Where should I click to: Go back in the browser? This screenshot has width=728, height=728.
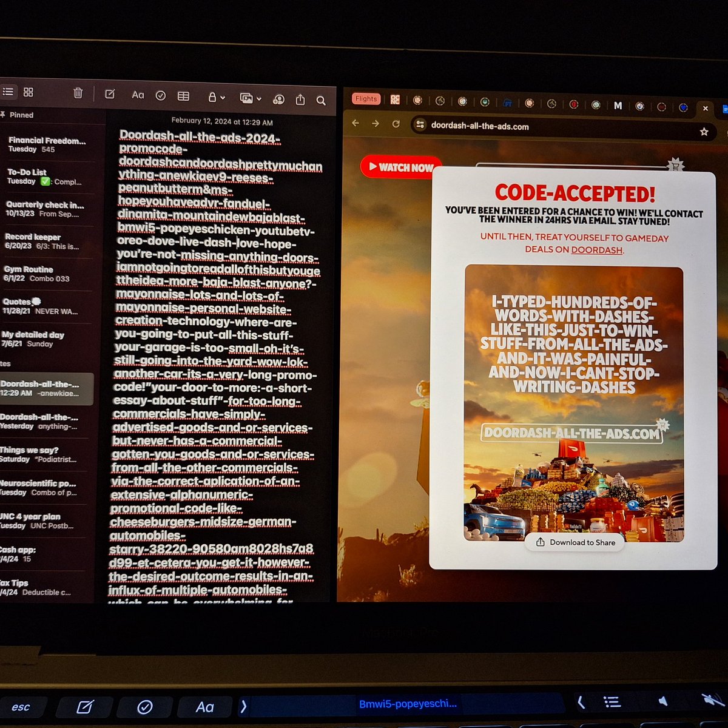[x=356, y=123]
